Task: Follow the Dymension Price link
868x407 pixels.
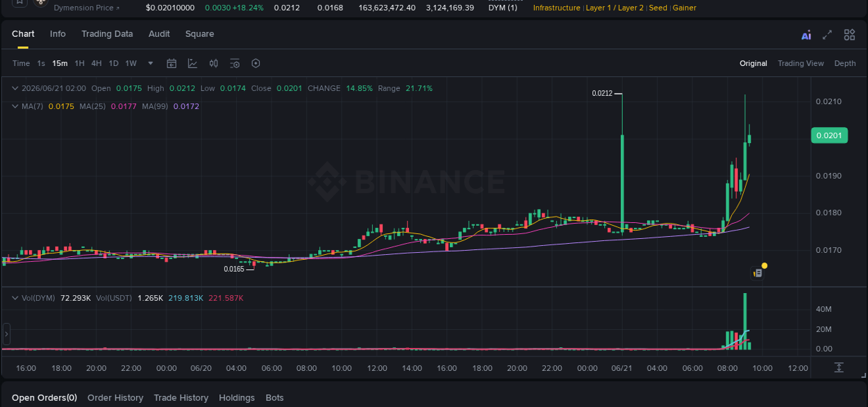Action: 86,8
